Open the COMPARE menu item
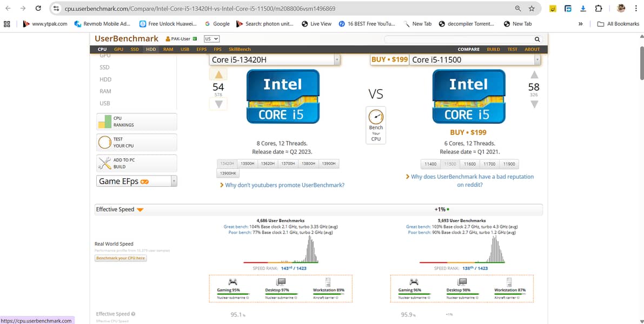 coord(468,49)
